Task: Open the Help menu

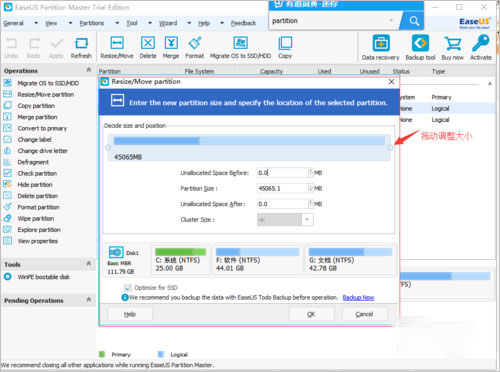Action: click(204, 23)
